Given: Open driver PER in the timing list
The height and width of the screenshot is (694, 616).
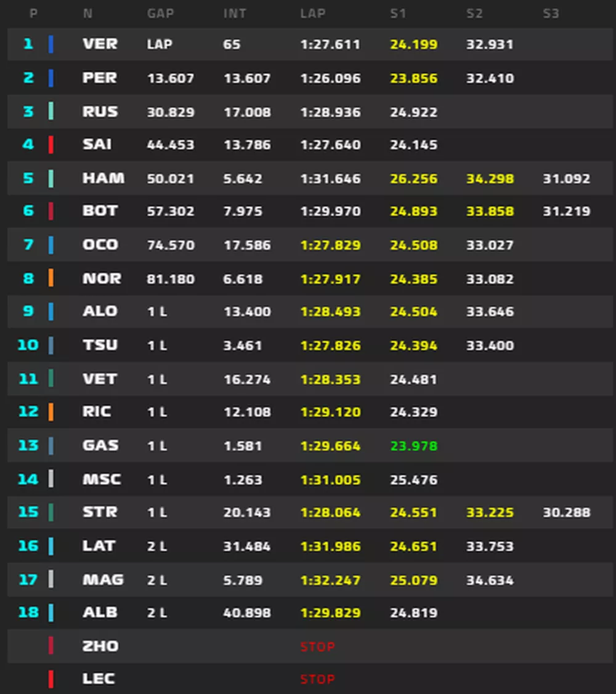Looking at the screenshot, I should tap(100, 78).
